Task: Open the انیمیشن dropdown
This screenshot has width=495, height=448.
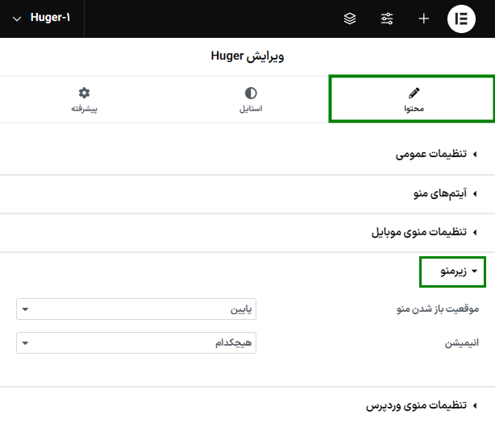Action: pos(136,342)
